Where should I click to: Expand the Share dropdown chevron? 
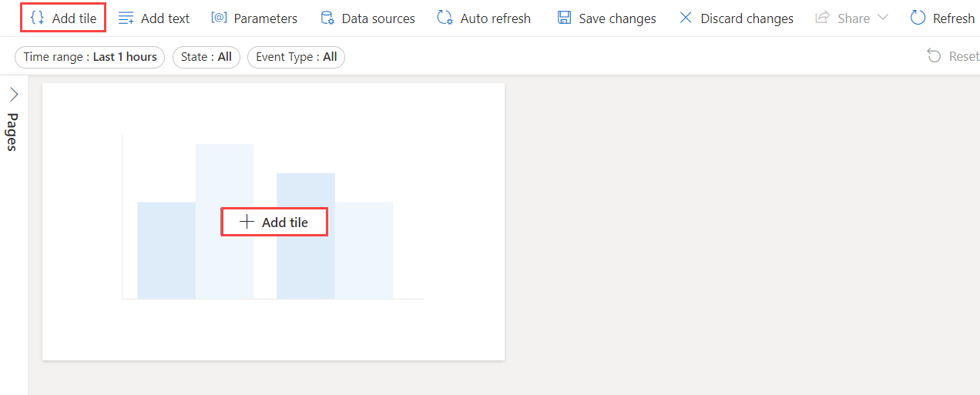point(883,18)
